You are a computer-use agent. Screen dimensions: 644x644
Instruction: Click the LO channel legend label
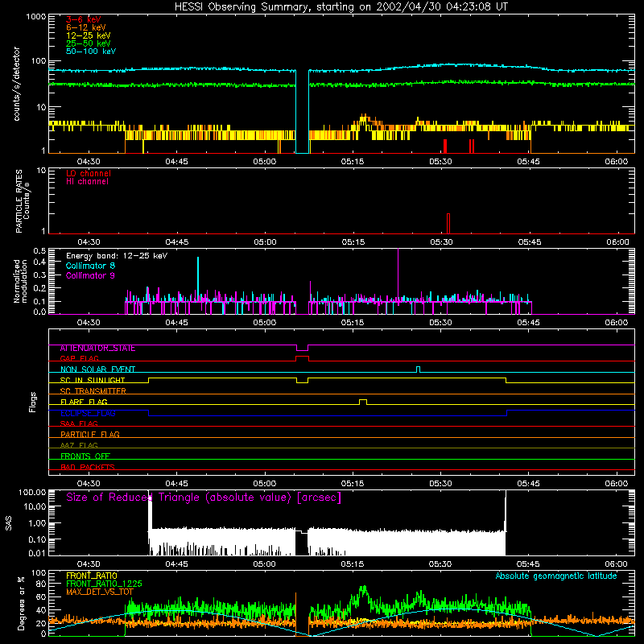[x=89, y=173]
